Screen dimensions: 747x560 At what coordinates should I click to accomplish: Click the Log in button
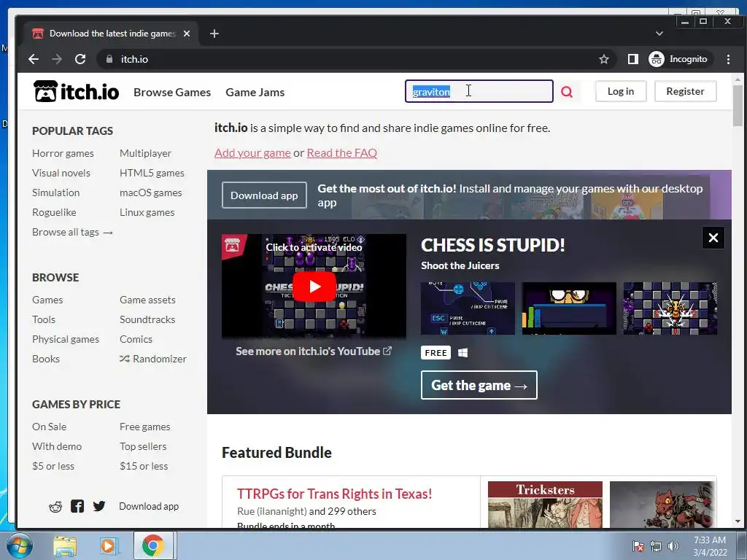(x=621, y=91)
